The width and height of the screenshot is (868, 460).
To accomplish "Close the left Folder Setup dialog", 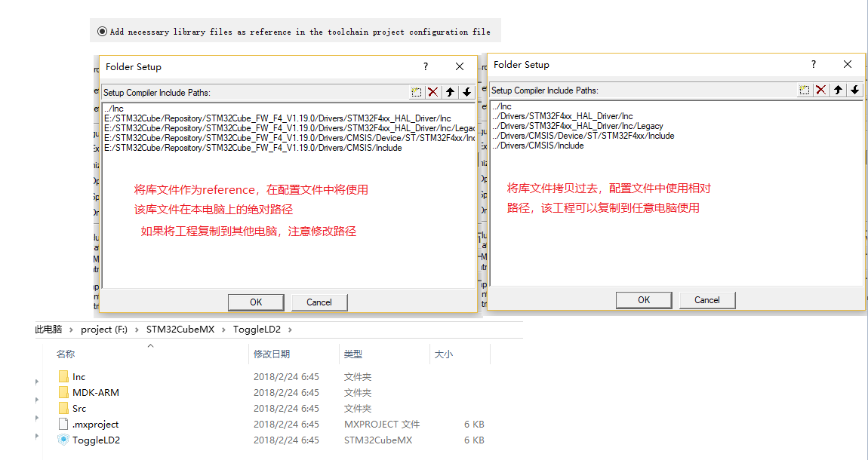I will (460, 66).
